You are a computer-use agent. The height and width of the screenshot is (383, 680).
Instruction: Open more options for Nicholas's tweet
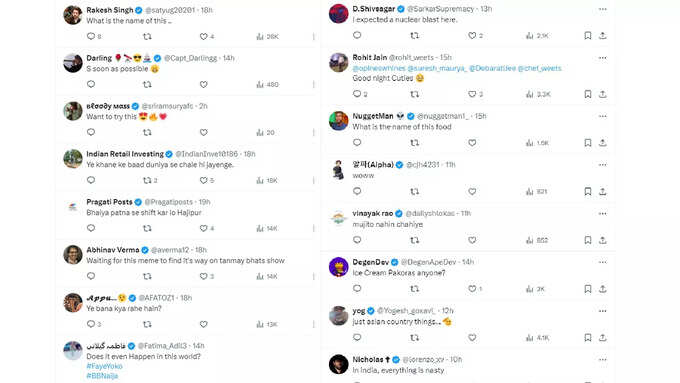pos(602,360)
